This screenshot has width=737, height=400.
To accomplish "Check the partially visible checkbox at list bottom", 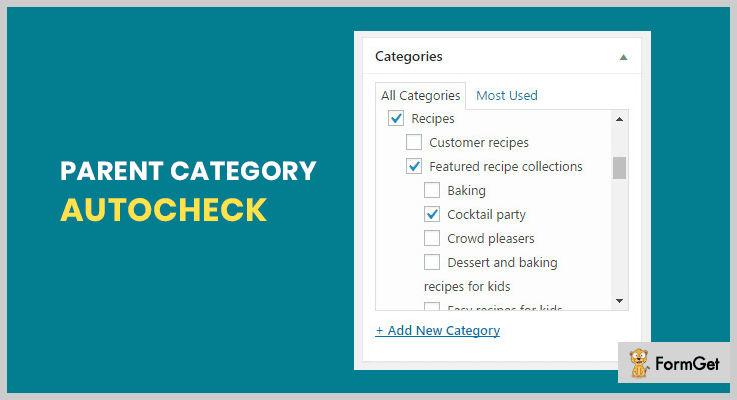I will (x=431, y=306).
